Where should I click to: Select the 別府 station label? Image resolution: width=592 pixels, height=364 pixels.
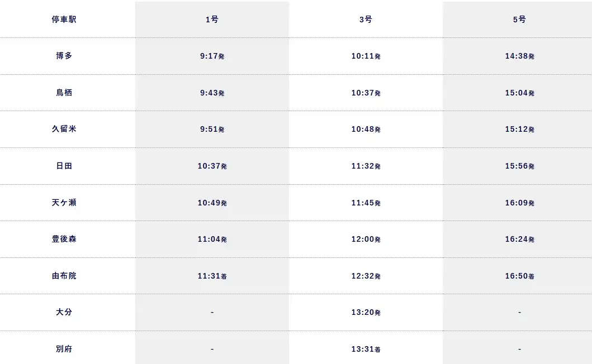pos(64,349)
